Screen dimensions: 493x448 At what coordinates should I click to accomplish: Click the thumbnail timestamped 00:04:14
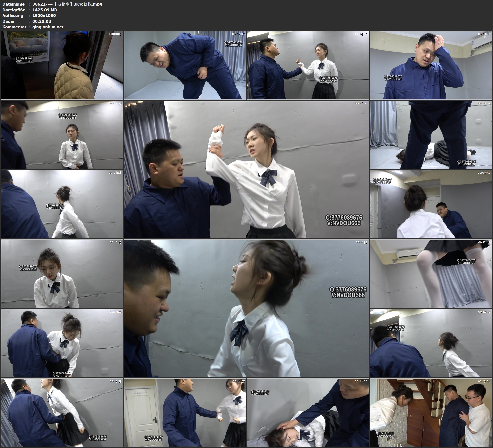431,65
